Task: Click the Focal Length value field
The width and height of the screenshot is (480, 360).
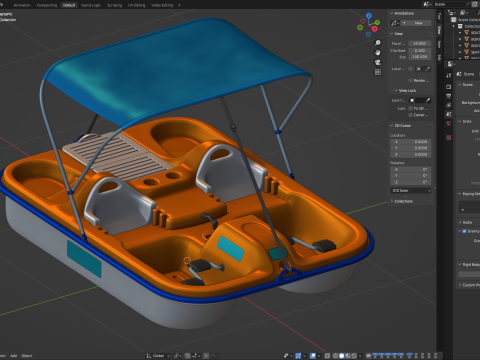Action: pyautogui.click(x=420, y=43)
